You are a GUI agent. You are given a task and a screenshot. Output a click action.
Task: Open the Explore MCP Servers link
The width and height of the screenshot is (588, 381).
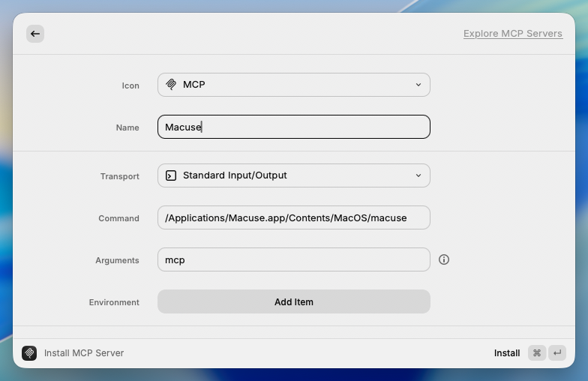point(512,34)
